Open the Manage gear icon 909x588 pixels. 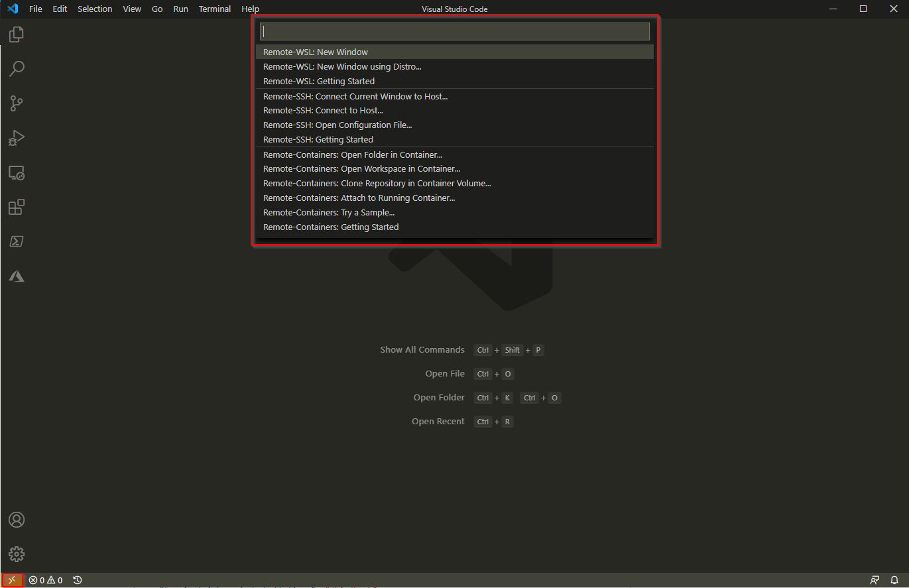(17, 554)
